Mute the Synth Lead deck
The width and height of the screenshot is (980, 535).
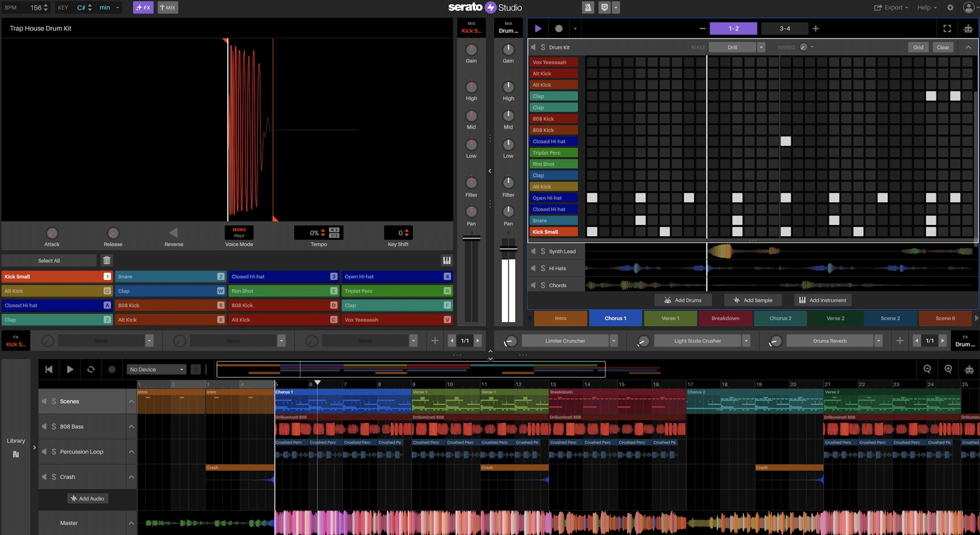[533, 251]
